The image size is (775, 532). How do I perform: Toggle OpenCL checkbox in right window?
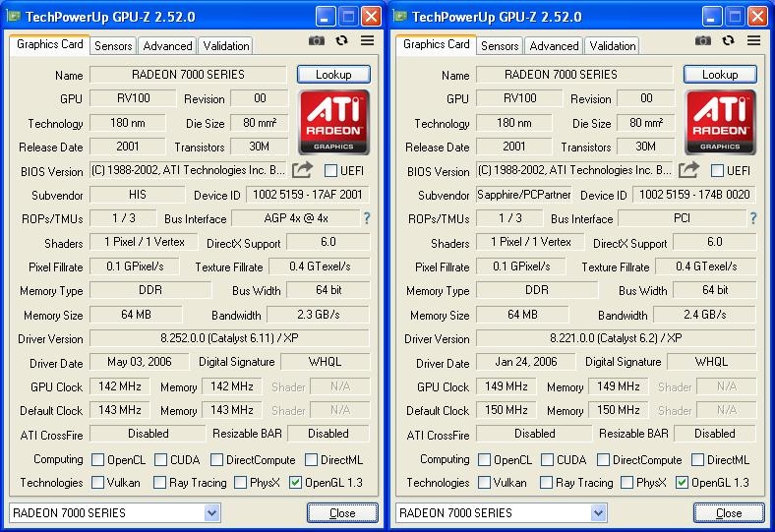pyautogui.click(x=484, y=460)
